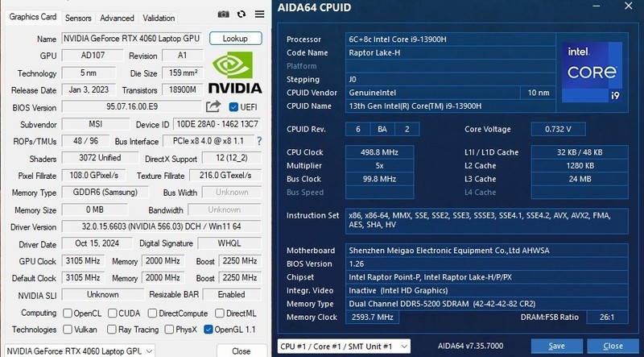Click the Intel Core i9 badge
This screenshot has width=644, height=357.
coord(592,72)
